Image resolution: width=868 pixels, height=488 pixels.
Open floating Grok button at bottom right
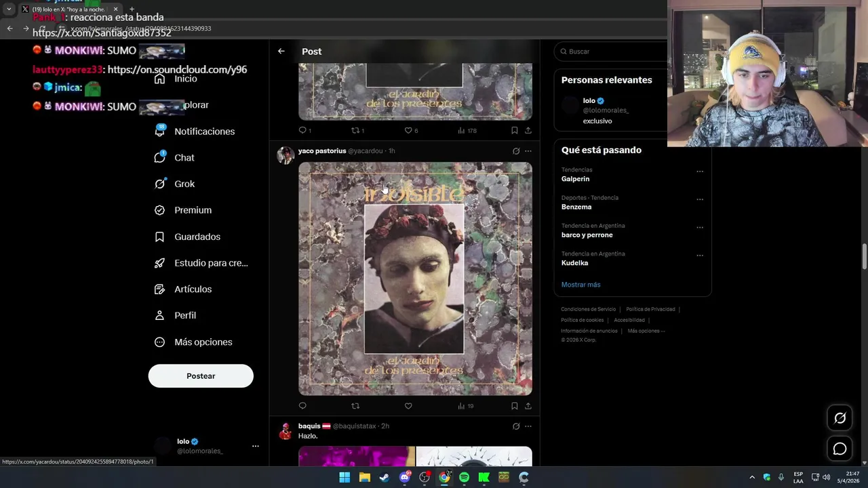tap(840, 418)
